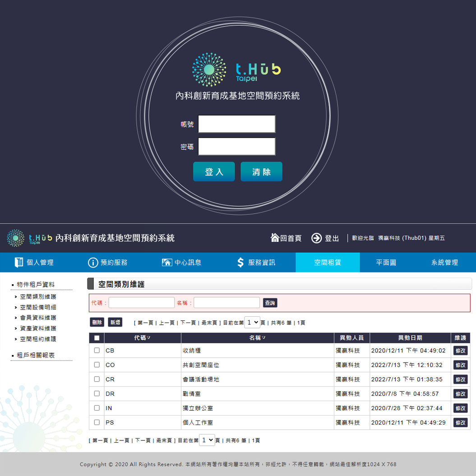Click the 個人管理 notebook icon
This screenshot has width=476, height=476.
[19, 262]
